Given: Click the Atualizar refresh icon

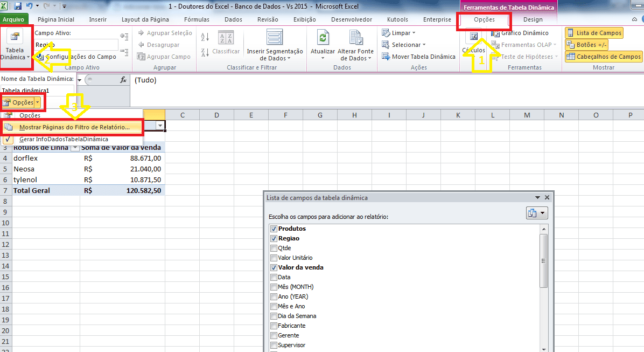Looking at the screenshot, I should 323,37.
